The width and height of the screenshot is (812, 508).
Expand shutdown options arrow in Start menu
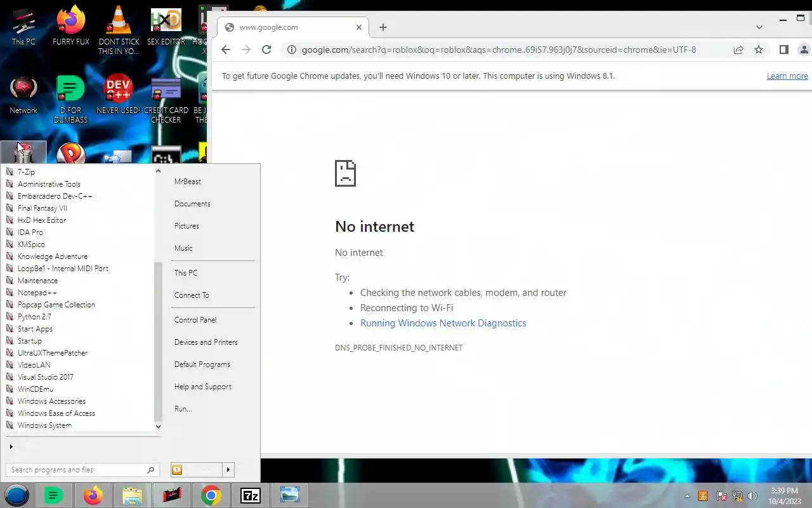(228, 470)
